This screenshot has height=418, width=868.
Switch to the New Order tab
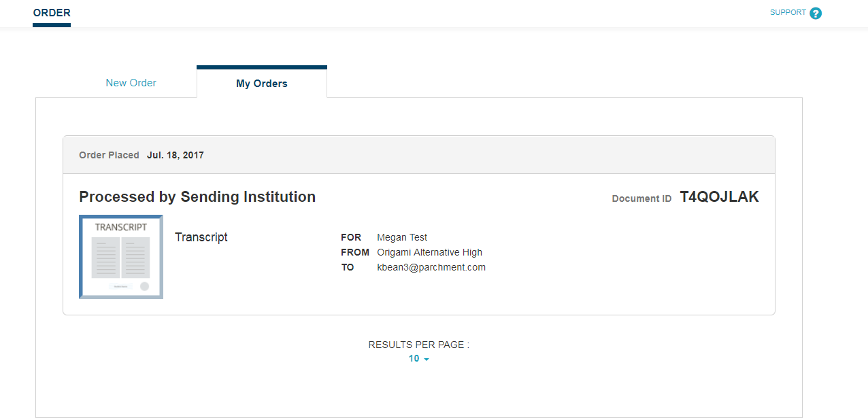tap(131, 83)
